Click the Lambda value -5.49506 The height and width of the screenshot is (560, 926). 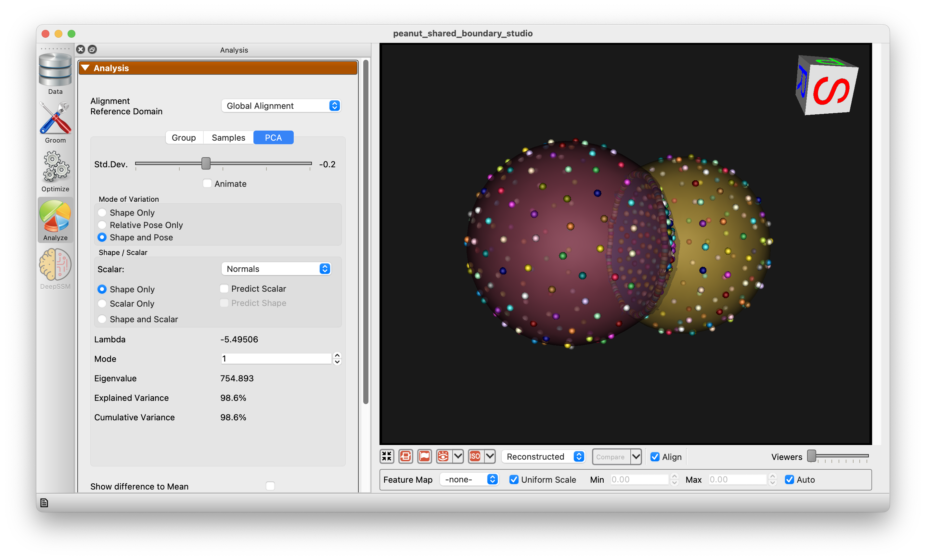[239, 339]
